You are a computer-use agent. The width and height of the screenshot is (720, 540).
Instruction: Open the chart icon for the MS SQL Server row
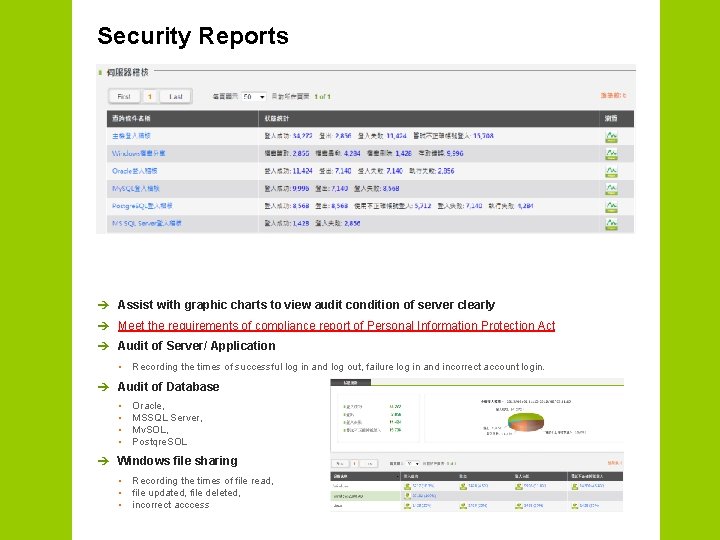(611, 224)
